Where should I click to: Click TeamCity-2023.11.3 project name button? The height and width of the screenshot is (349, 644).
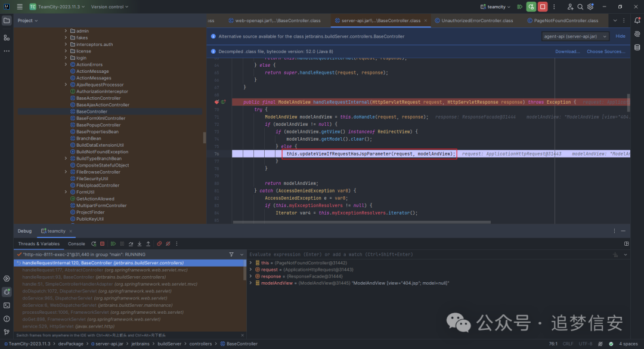[x=57, y=7]
